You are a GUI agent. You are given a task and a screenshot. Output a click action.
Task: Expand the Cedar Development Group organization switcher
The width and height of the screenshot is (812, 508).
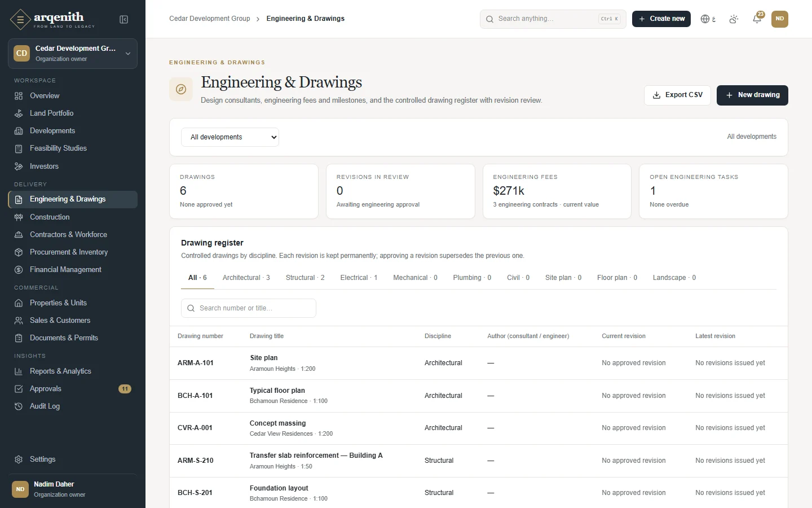(x=73, y=54)
